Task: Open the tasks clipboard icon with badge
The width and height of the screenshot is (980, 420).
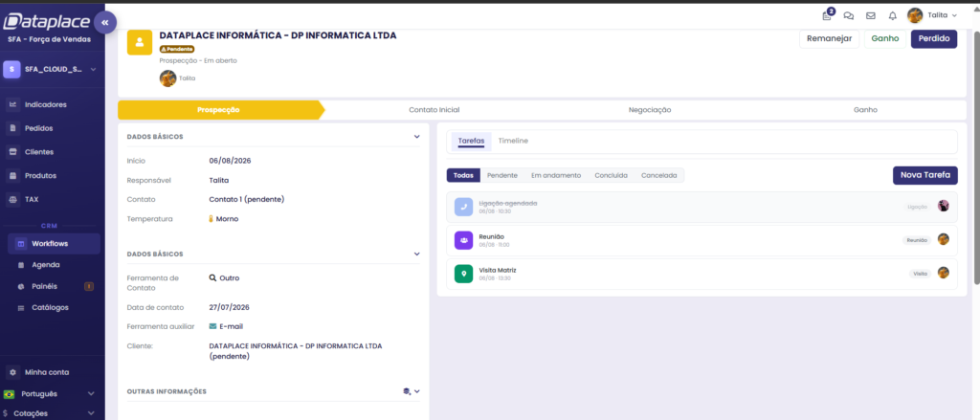Action: point(828,15)
